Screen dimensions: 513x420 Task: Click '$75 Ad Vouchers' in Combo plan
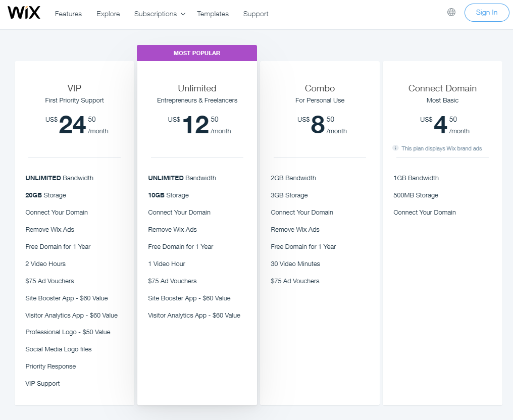pos(295,281)
